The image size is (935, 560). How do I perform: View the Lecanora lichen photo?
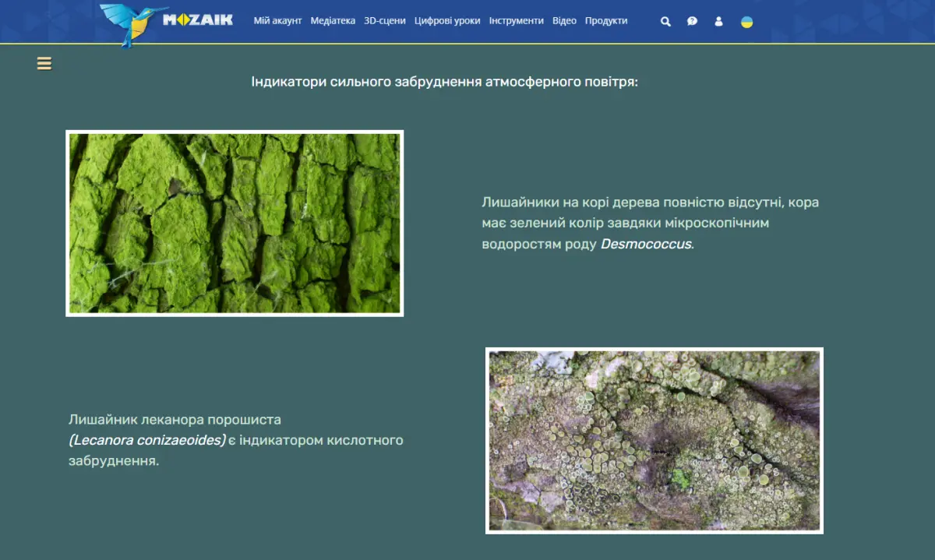(x=654, y=441)
